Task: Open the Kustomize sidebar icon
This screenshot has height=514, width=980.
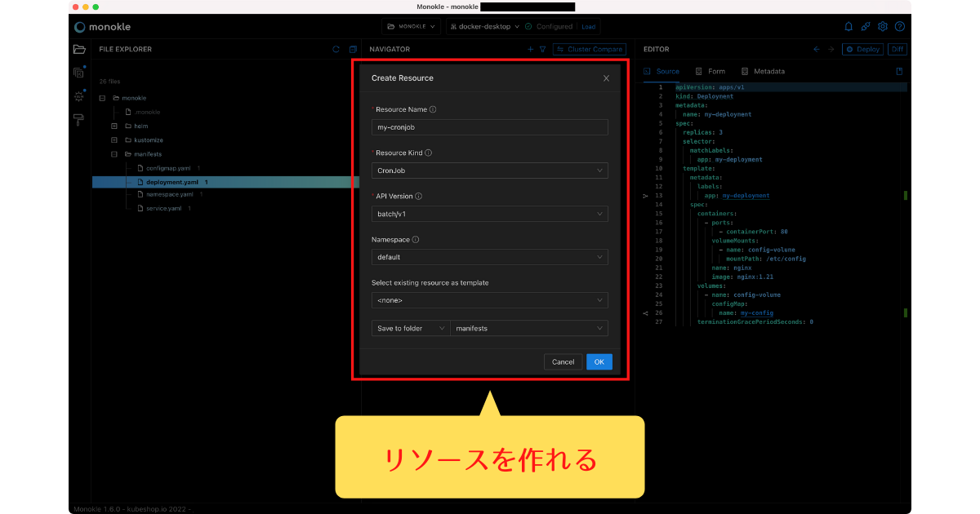Action: click(79, 73)
